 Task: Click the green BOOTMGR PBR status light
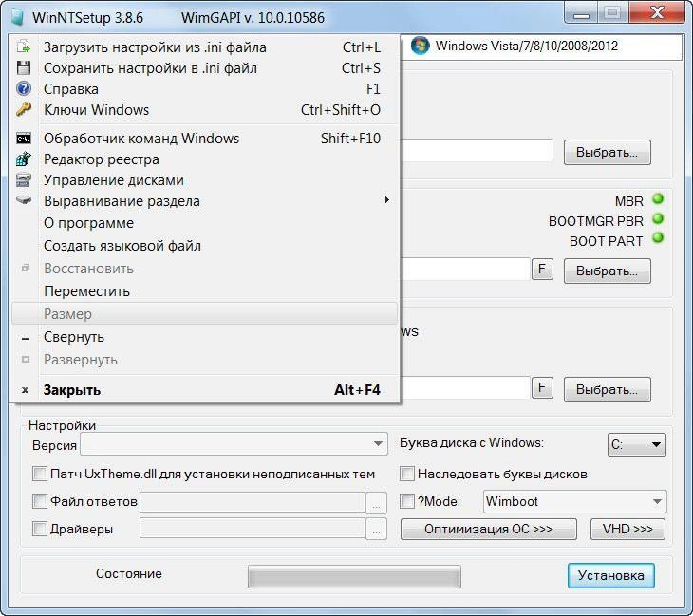point(658,218)
